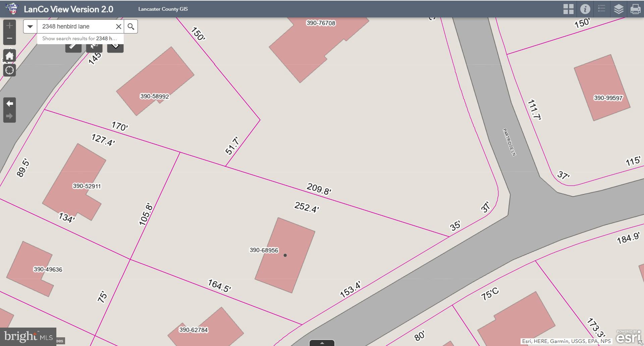Open the layer list panel

click(619, 9)
